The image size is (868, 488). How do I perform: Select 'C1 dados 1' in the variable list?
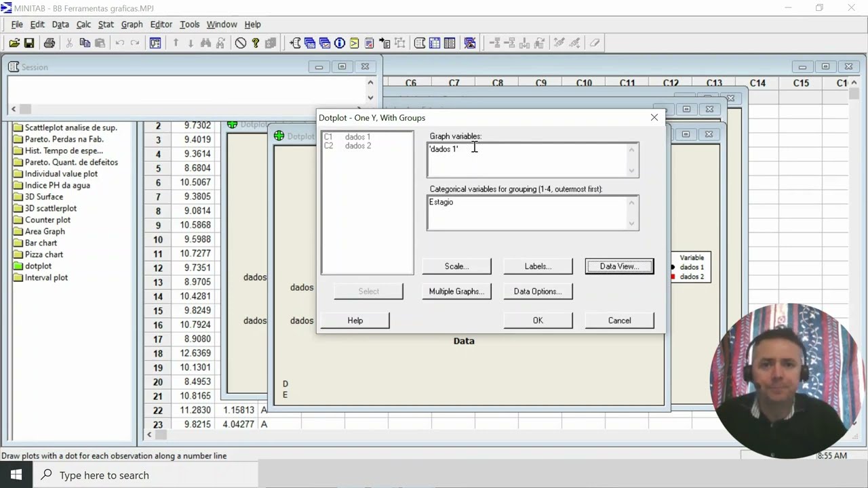tap(347, 137)
